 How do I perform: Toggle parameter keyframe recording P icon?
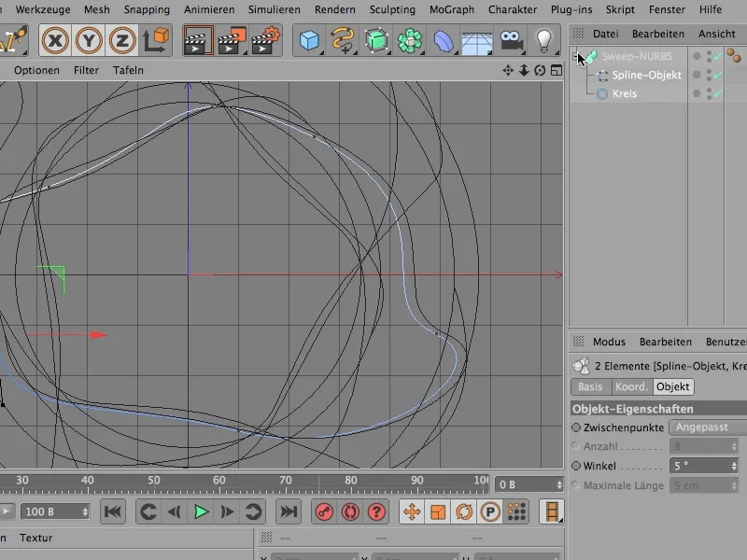490,511
